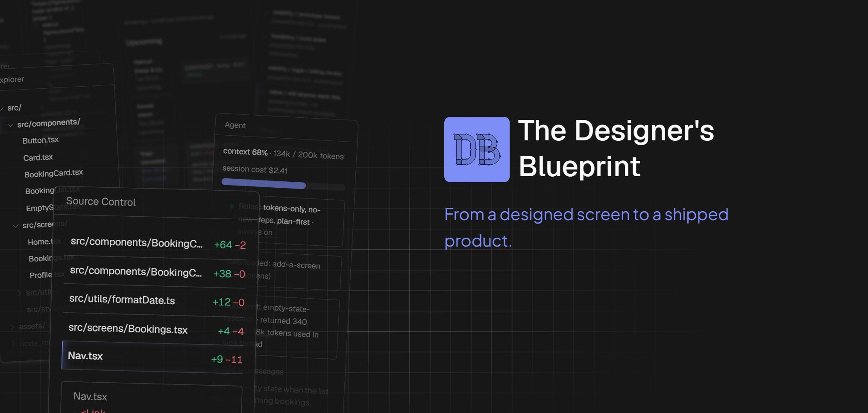Open the Source Control panel header
This screenshot has height=413, width=868.
click(x=101, y=202)
